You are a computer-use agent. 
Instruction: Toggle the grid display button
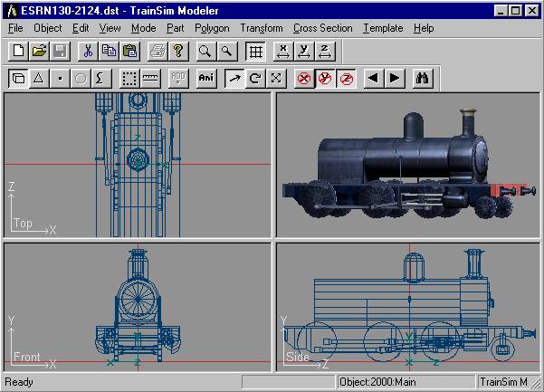tap(255, 52)
